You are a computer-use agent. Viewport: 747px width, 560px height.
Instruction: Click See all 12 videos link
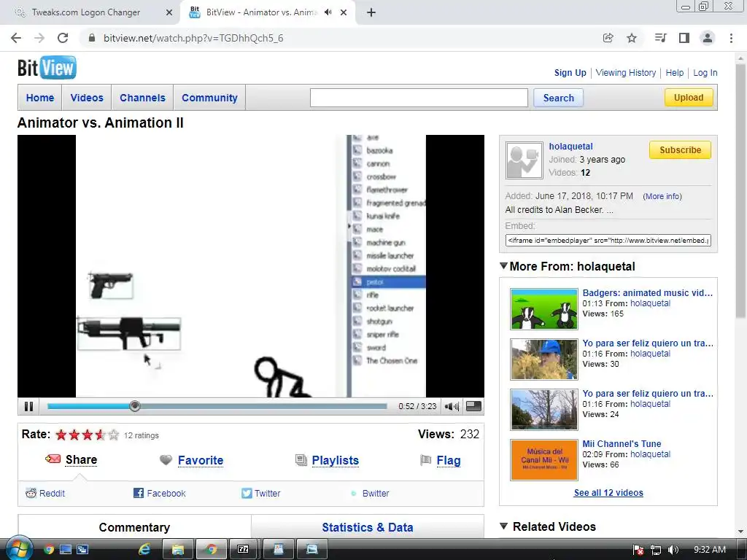608,493
